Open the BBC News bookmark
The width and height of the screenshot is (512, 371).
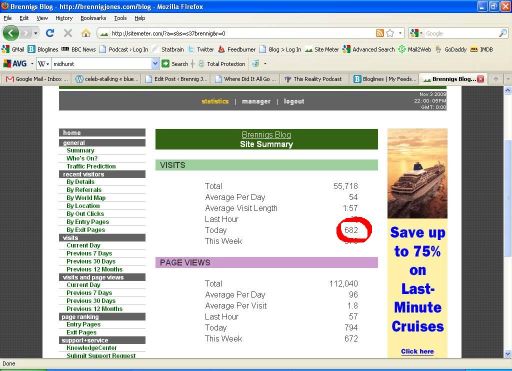[78, 49]
